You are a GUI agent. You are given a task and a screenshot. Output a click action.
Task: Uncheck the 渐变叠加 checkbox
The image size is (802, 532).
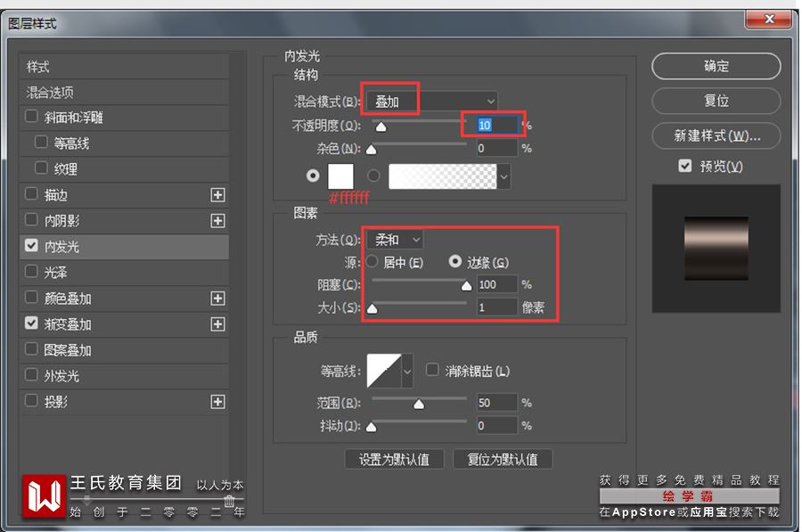32,323
